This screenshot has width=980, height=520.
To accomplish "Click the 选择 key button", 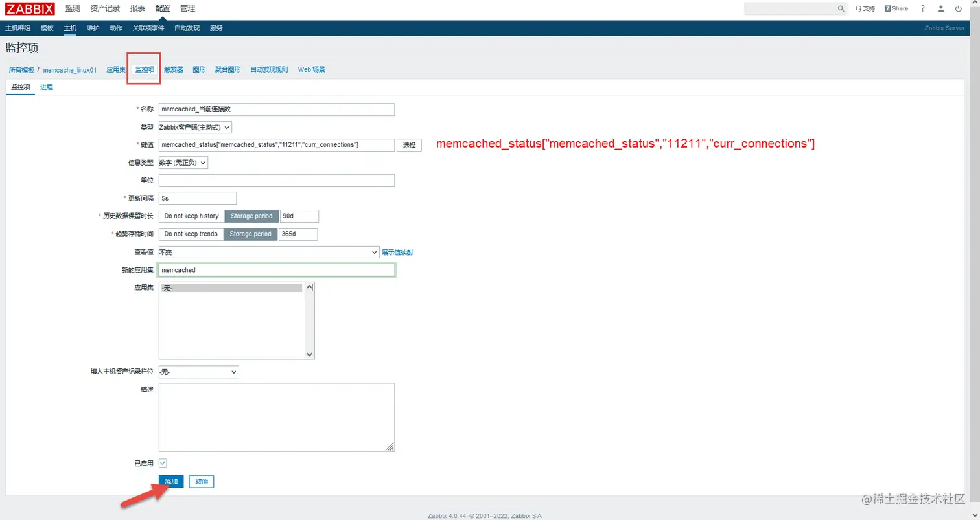I will tap(409, 145).
